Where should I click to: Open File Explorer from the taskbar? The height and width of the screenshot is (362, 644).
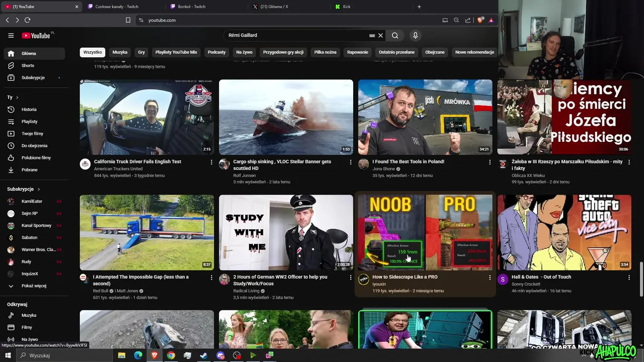pos(121,355)
